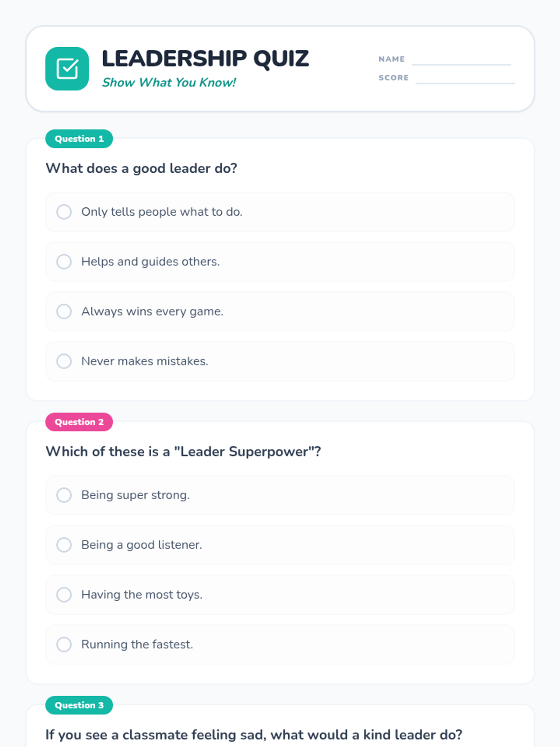Screen dimensions: 560x747
Task: Click the teal checkmark quiz logo icon
Action: (67, 69)
